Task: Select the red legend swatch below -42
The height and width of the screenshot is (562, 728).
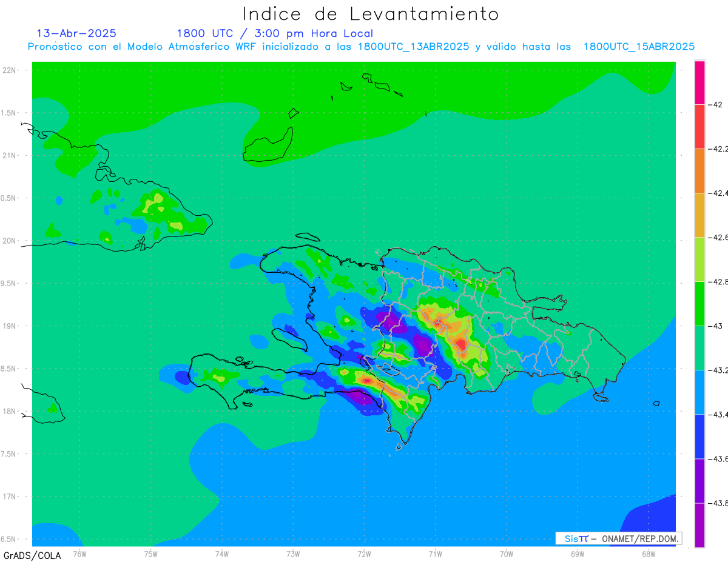Action: (x=699, y=127)
